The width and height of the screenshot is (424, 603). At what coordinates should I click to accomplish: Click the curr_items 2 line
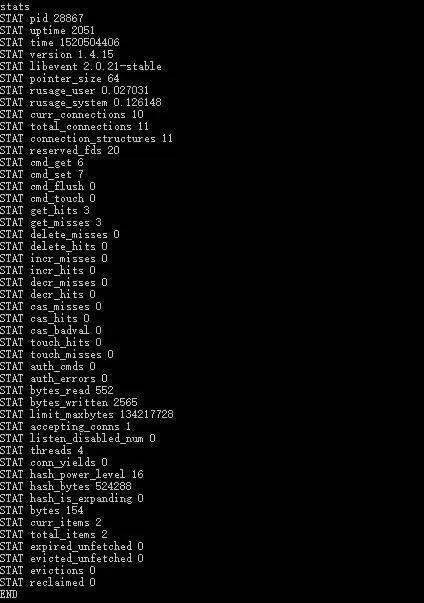click(51, 522)
